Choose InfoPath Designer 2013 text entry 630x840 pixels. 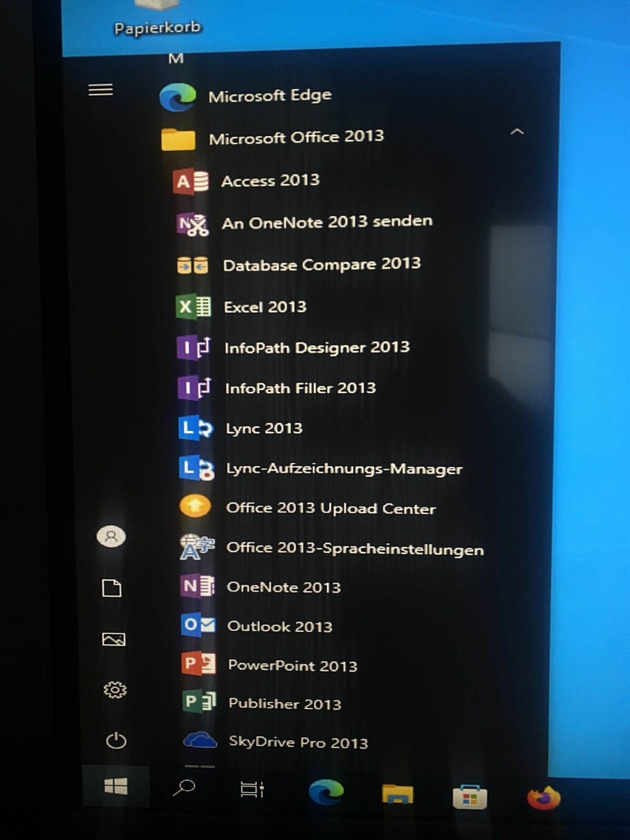tap(317, 348)
